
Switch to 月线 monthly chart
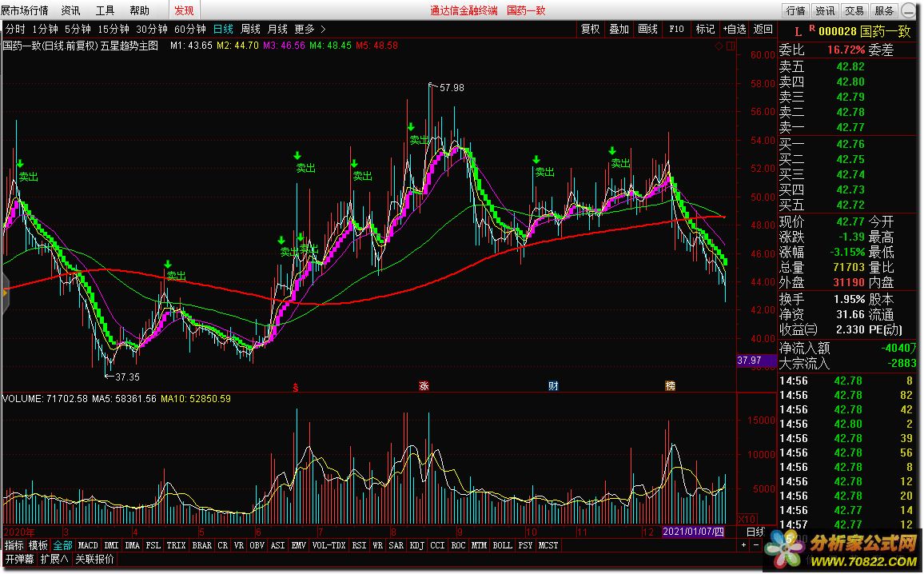pos(277,29)
